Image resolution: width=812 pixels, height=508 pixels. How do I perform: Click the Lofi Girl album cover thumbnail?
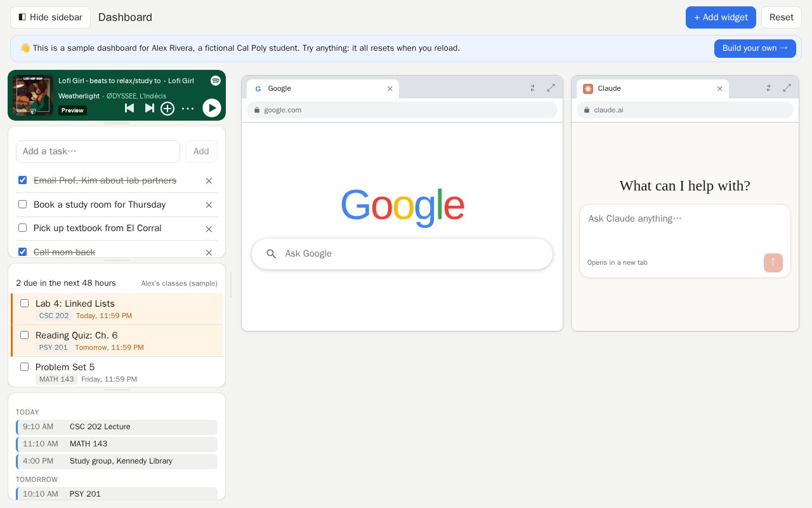(33, 95)
